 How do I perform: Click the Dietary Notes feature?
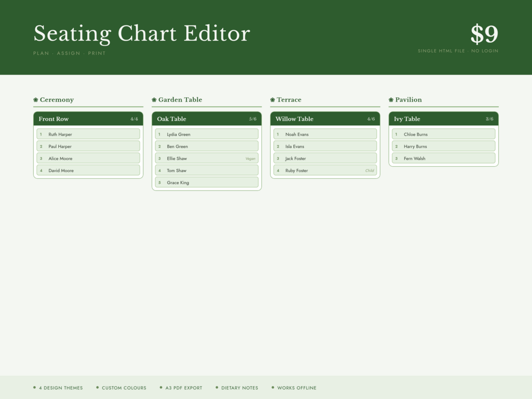point(237,388)
